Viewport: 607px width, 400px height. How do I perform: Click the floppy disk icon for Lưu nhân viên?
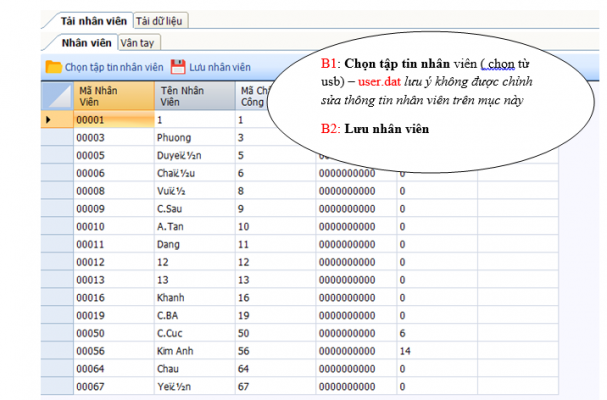pyautogui.click(x=178, y=67)
